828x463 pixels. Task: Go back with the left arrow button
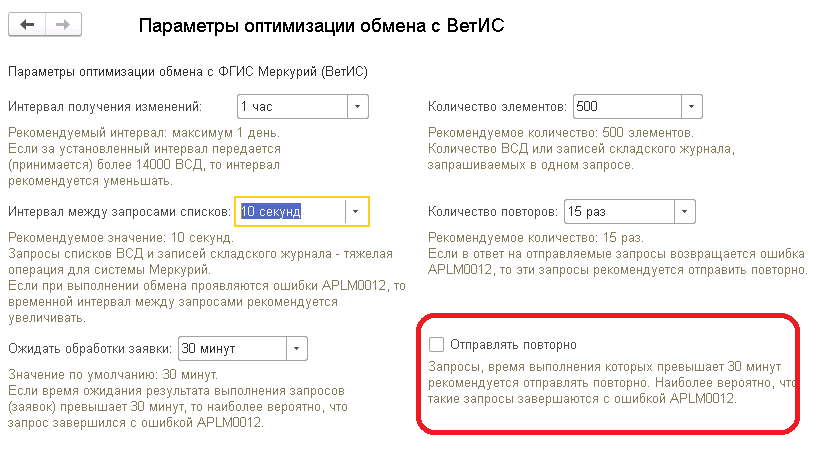tap(27, 24)
